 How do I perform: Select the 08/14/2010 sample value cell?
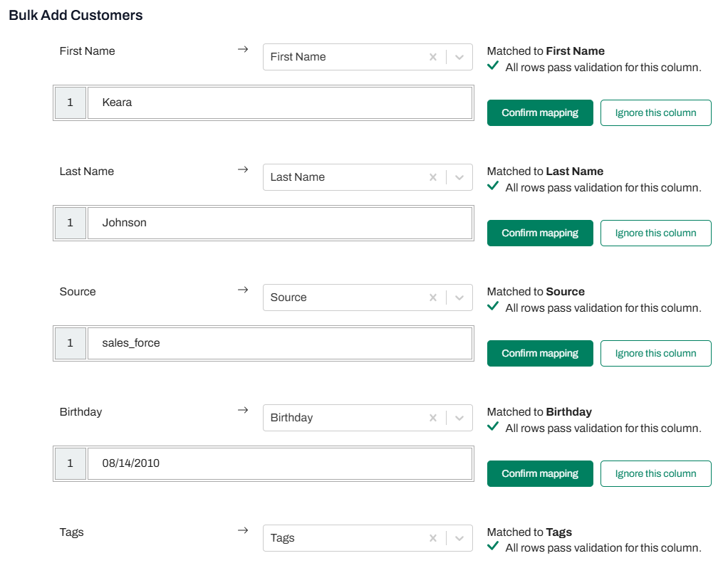(x=279, y=463)
